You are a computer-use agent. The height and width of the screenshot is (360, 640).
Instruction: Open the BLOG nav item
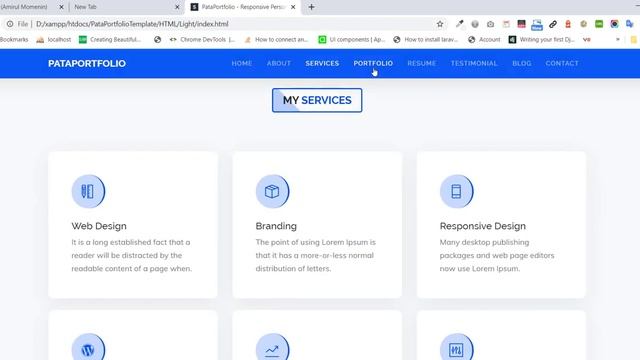[x=522, y=63]
